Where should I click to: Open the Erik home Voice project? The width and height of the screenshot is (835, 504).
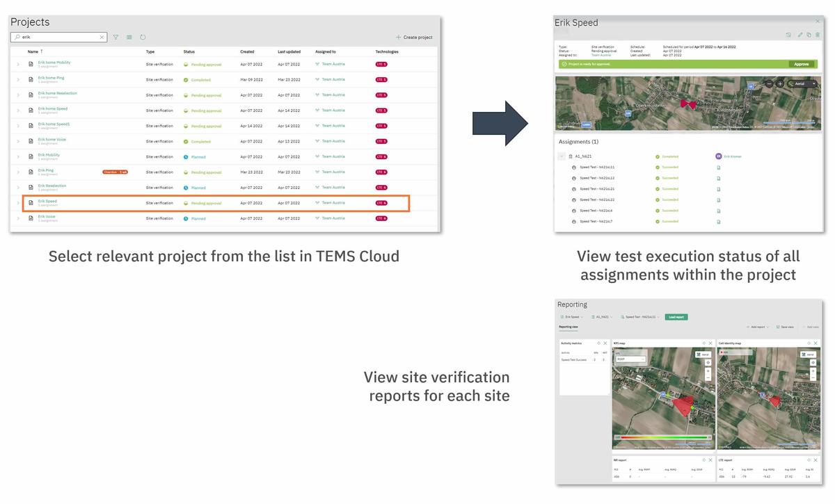[52, 139]
